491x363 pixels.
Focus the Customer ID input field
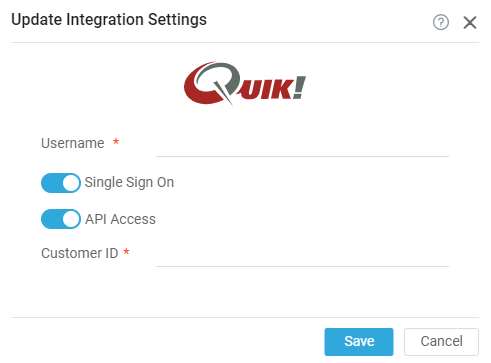302,255
